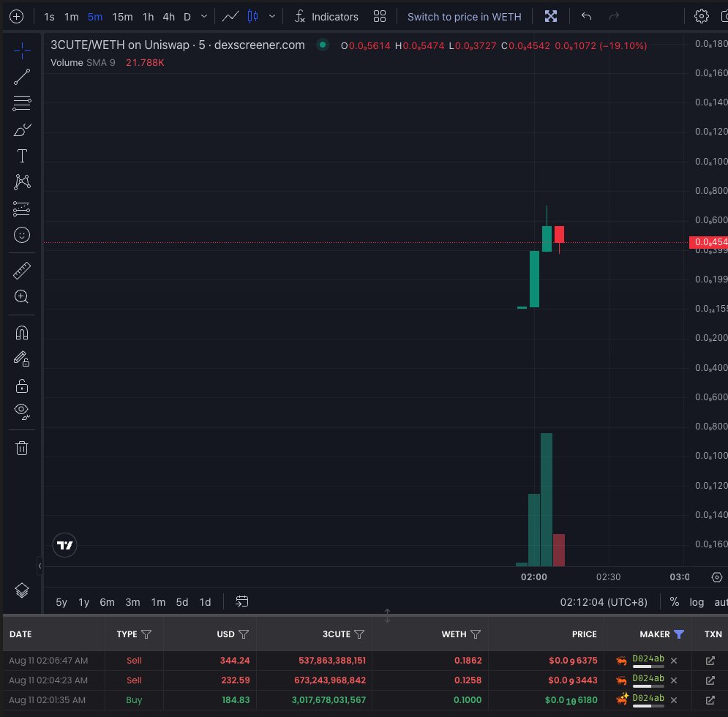The image size is (728, 717).
Task: Collapse the drawing toolbar side arrow
Action: [40, 566]
